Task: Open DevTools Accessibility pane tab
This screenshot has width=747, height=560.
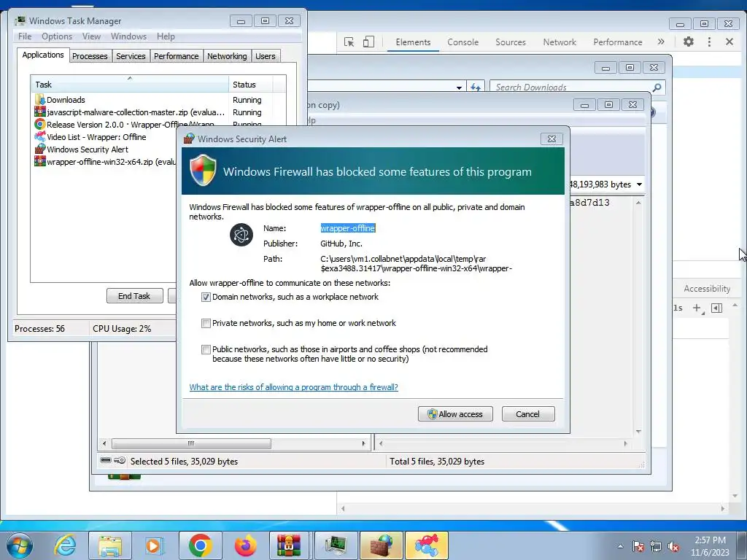Action: pyautogui.click(x=707, y=289)
